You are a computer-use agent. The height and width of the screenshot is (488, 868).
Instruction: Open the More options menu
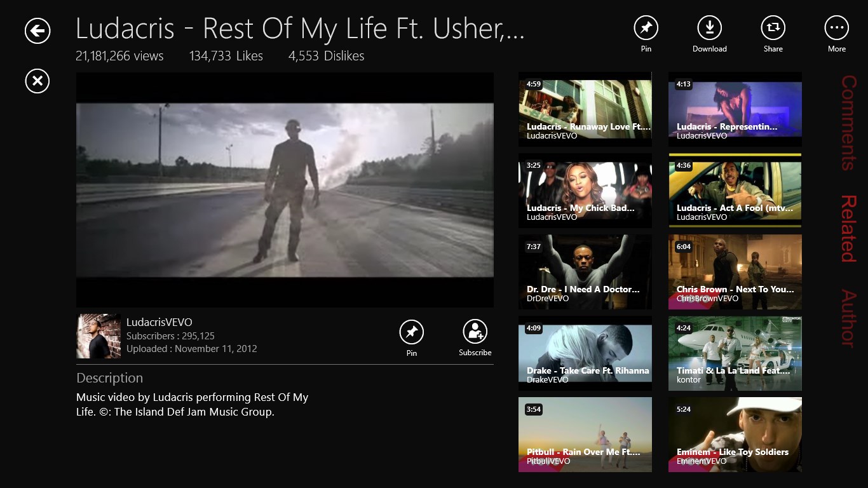(837, 28)
